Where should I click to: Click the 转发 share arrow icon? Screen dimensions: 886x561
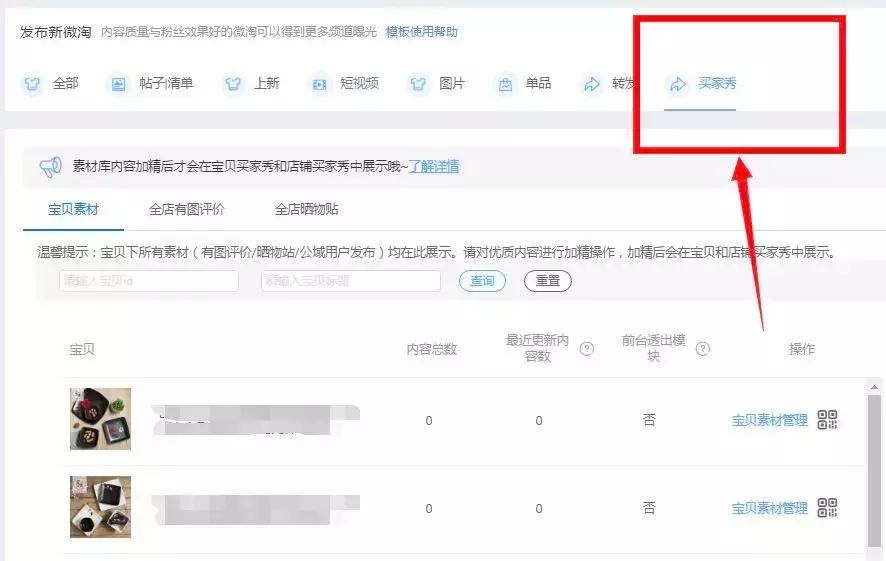[592, 84]
